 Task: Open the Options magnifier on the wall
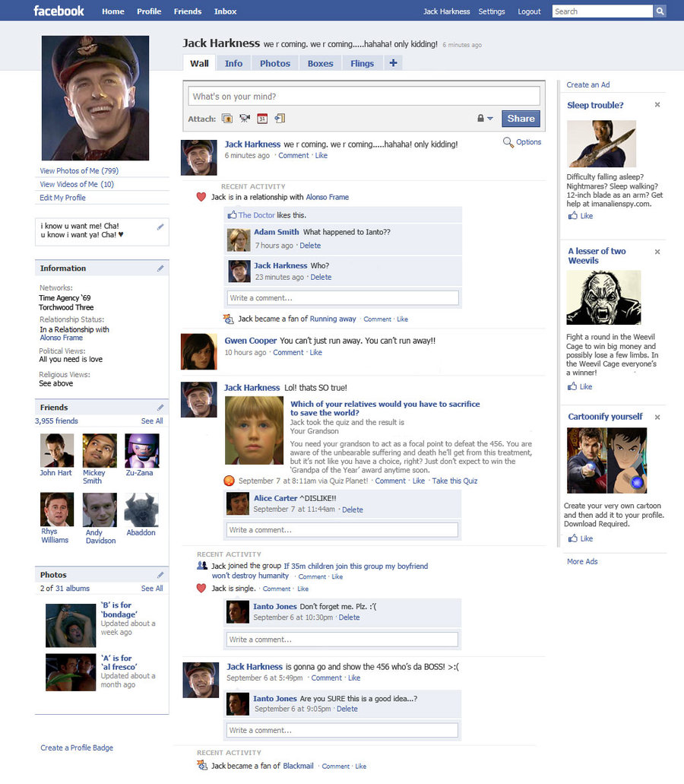pyautogui.click(x=508, y=142)
